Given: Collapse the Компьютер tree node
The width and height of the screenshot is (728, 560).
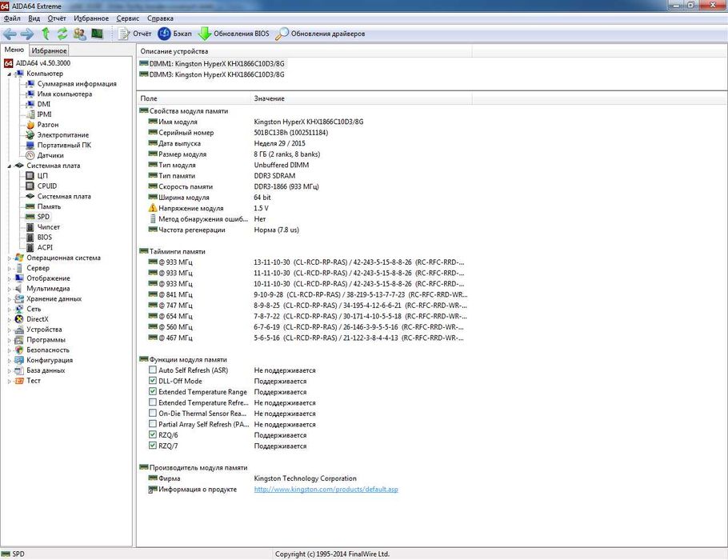Looking at the screenshot, I should (x=10, y=74).
